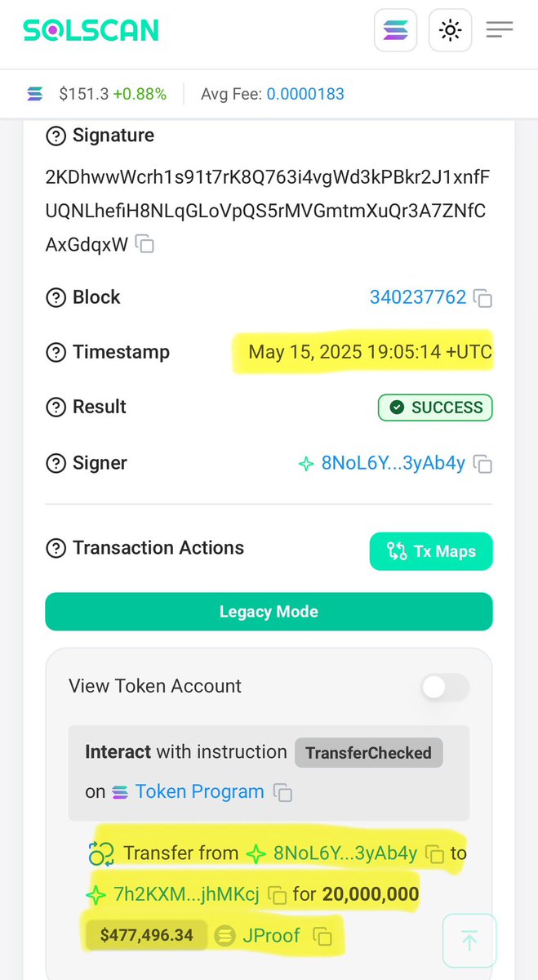
Task: Open block 340237762 link
Action: pos(417,297)
